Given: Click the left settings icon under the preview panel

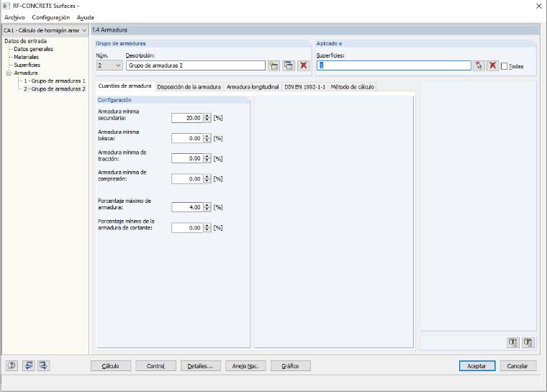Looking at the screenshot, I should 512,342.
